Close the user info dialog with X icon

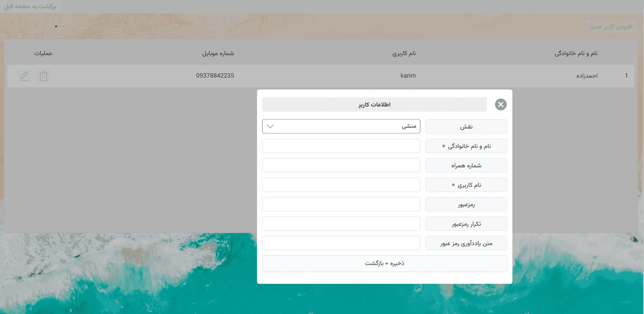501,104
